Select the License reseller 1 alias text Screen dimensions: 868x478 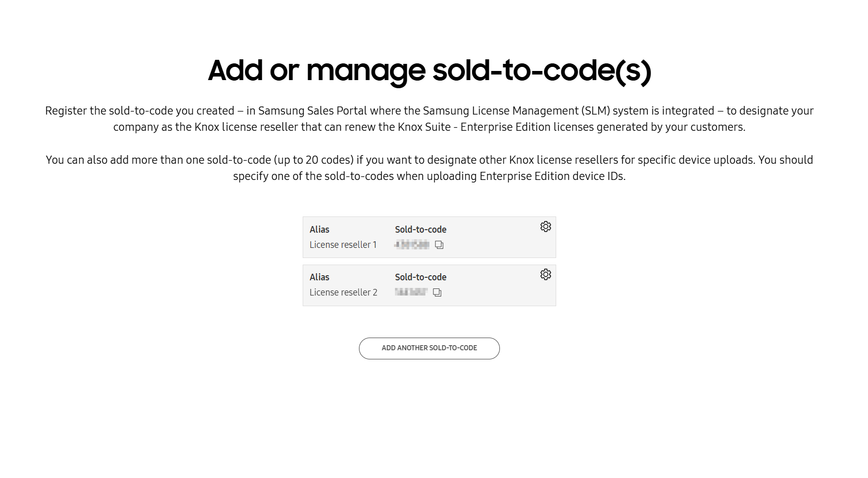click(343, 244)
